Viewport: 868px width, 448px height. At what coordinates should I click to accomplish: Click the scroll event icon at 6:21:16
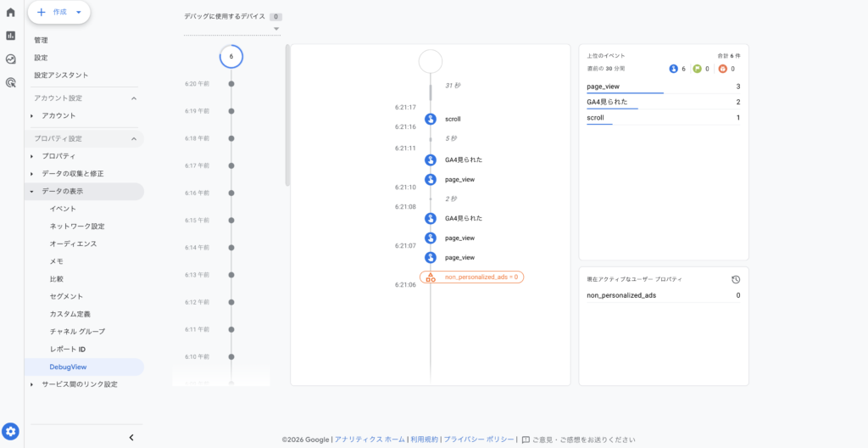click(431, 119)
